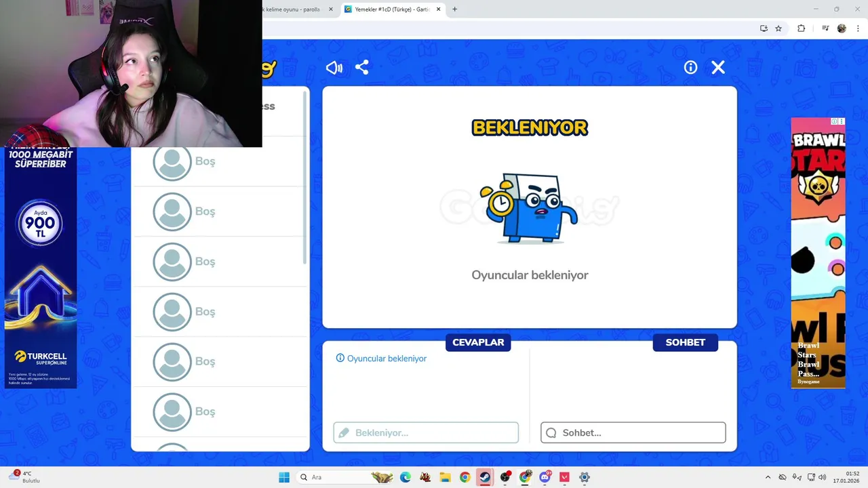This screenshot has width=868, height=488.
Task: Open the Chrome three-dot menu
Action: [858, 28]
